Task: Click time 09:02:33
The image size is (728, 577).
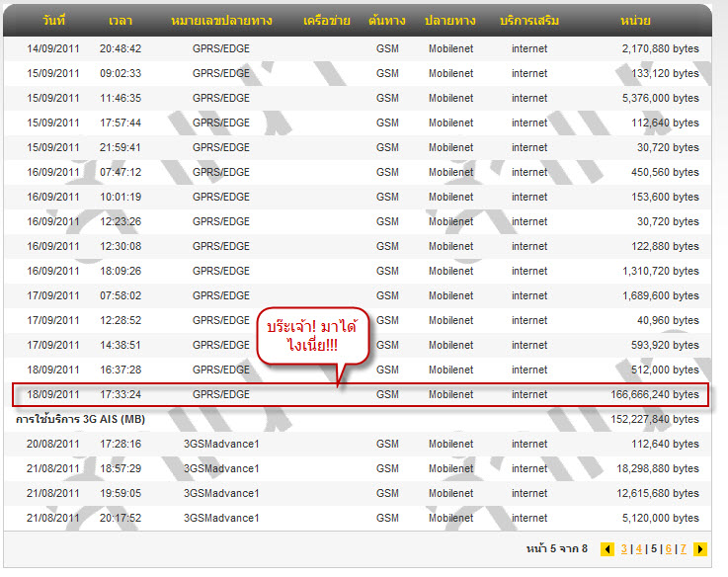Action: (x=121, y=73)
